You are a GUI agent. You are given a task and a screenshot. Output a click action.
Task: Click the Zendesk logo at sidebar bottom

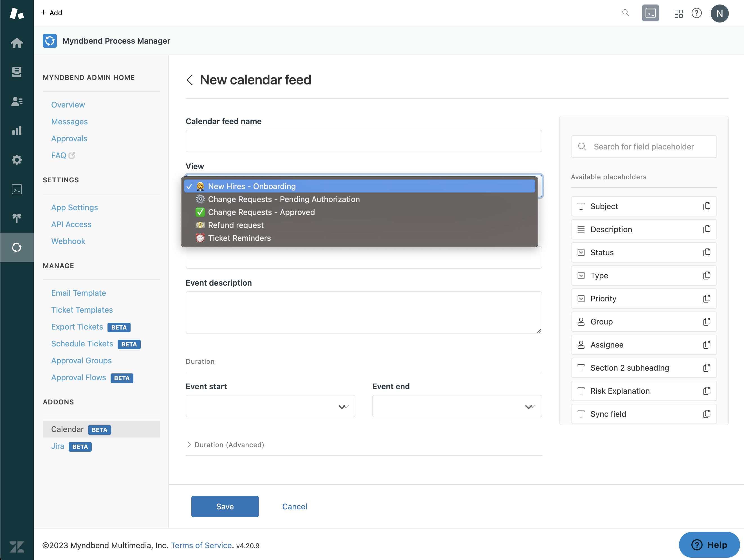(x=17, y=546)
